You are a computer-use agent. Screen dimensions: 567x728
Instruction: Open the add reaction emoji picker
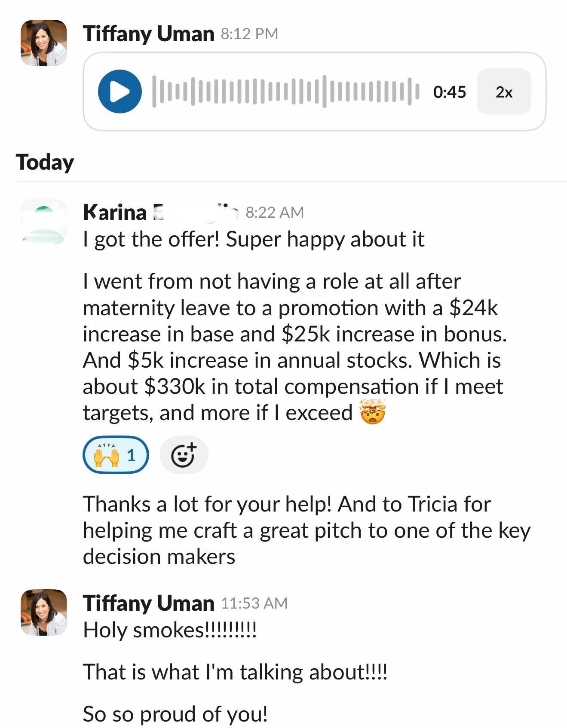(x=184, y=455)
